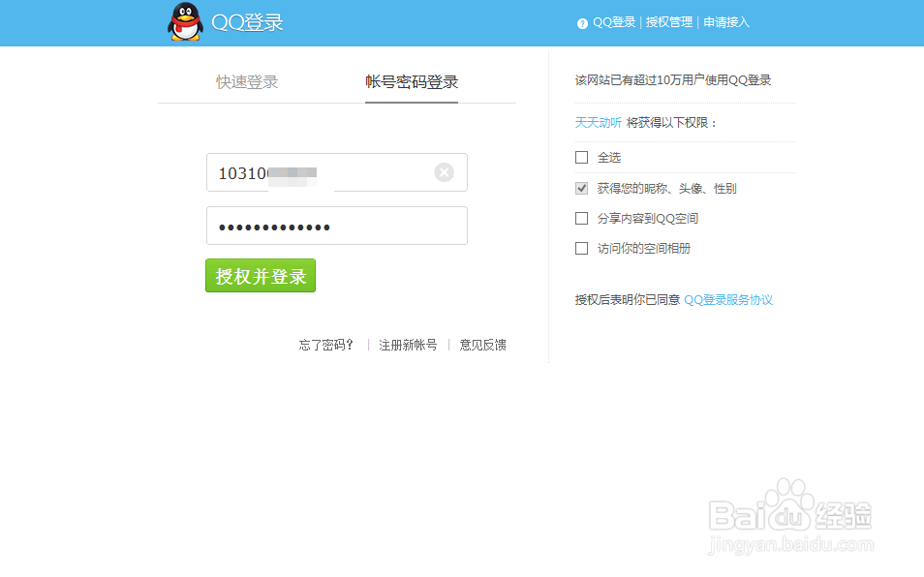This screenshot has height=577, width=924.
Task: Open 忘了密码? link
Action: coord(325,345)
